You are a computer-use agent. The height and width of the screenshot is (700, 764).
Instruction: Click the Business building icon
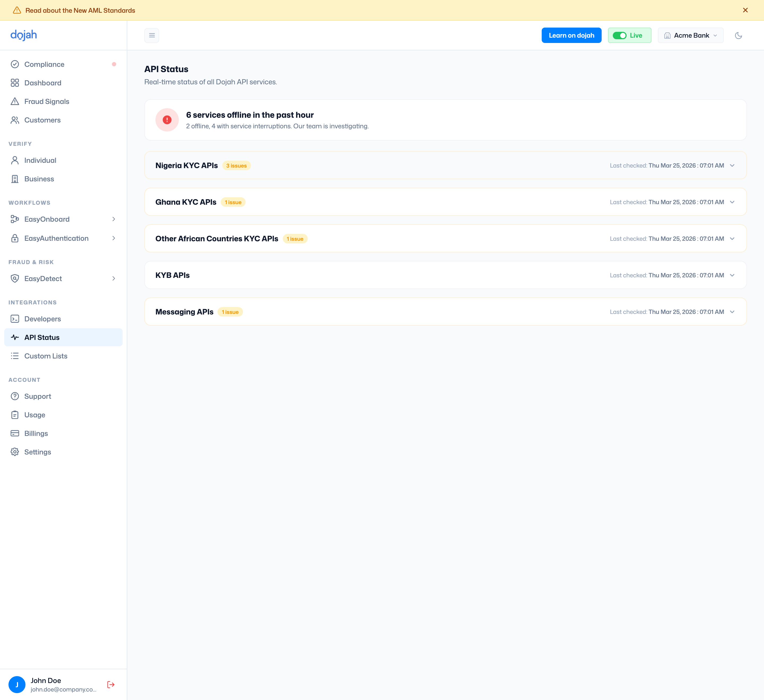15,179
